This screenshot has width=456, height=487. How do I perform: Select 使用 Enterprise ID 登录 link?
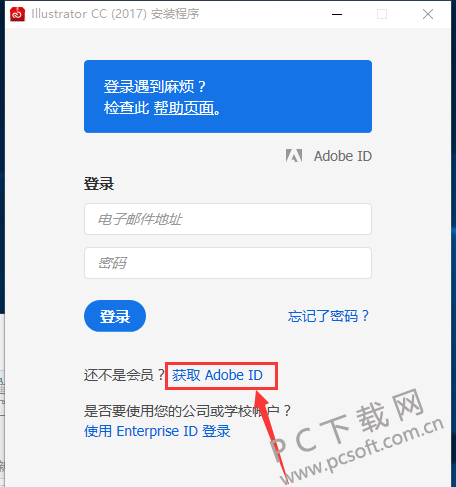click(157, 431)
